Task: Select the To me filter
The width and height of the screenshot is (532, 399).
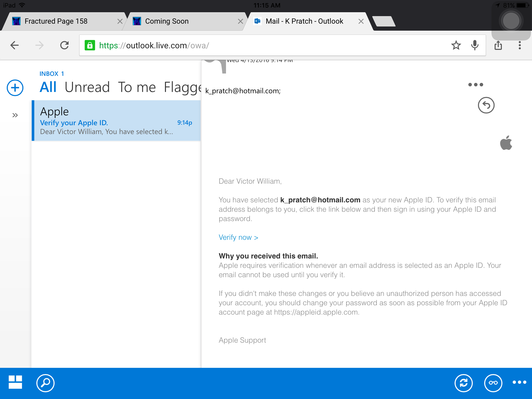Action: (137, 87)
